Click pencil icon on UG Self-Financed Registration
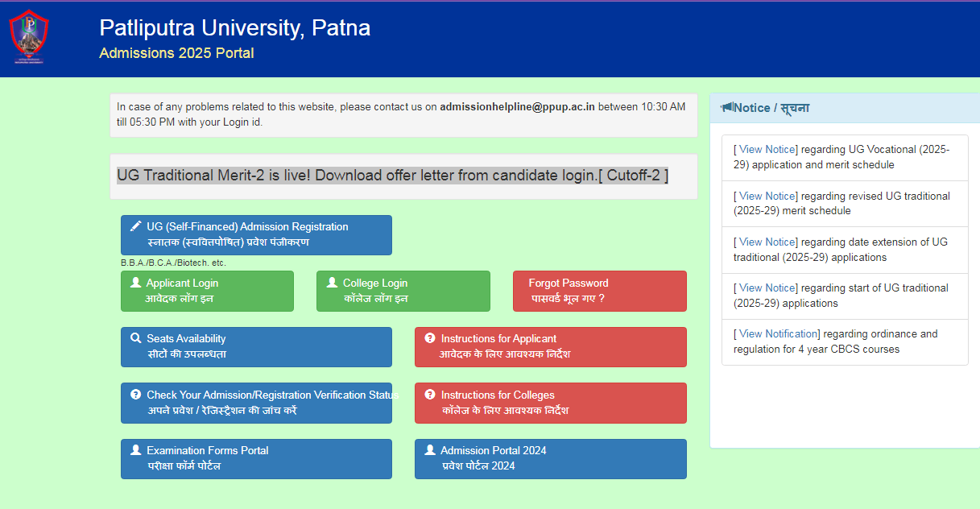The width and height of the screenshot is (980, 509). click(x=135, y=226)
